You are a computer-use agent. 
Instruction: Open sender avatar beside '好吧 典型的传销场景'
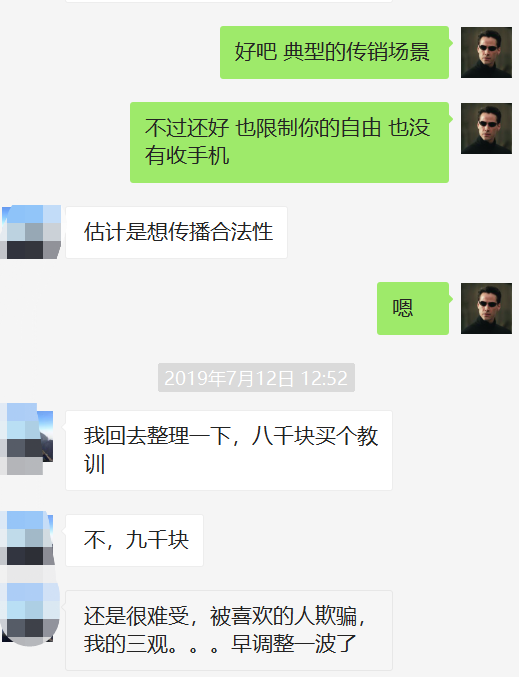pos(486,52)
